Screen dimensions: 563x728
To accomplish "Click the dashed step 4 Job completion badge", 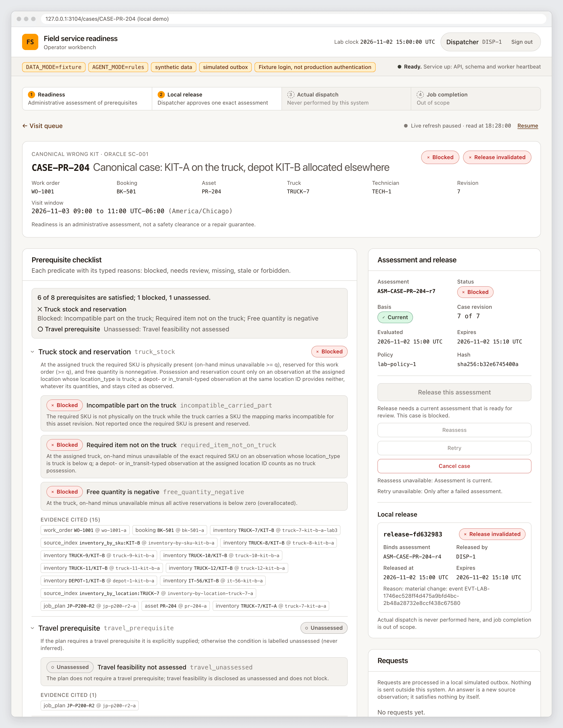I will coord(420,95).
